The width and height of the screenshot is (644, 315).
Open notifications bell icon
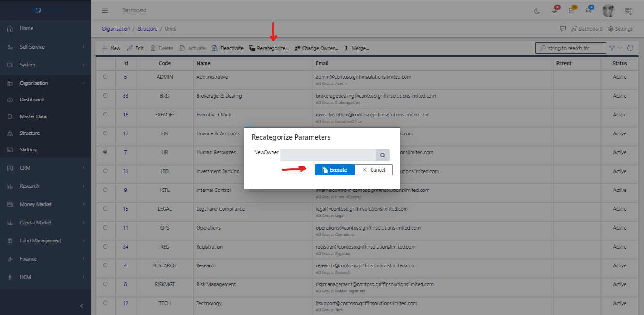pyautogui.click(x=555, y=11)
